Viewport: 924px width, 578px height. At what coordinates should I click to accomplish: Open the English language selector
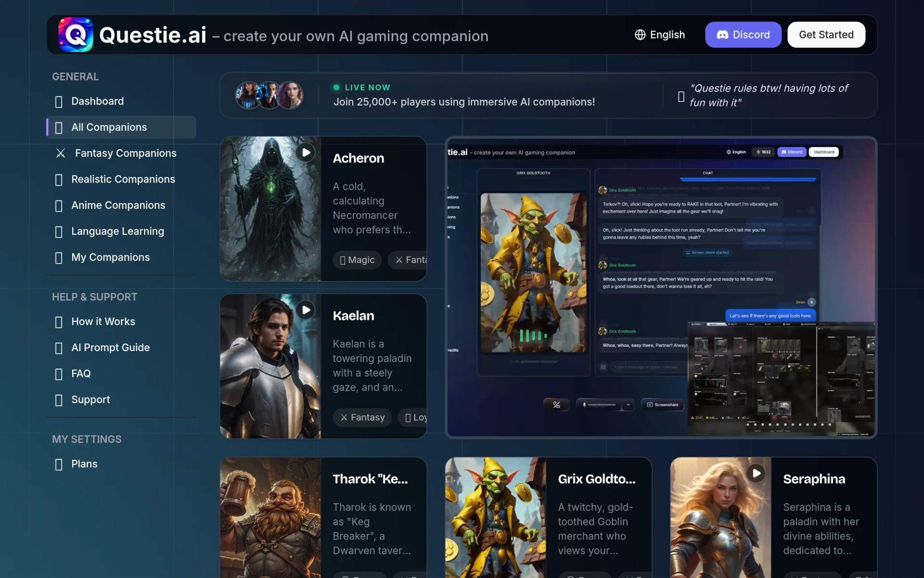(x=660, y=35)
